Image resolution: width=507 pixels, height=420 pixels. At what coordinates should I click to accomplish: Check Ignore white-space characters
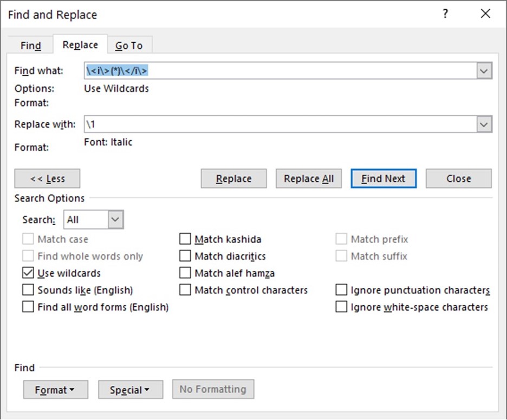pyautogui.click(x=341, y=306)
